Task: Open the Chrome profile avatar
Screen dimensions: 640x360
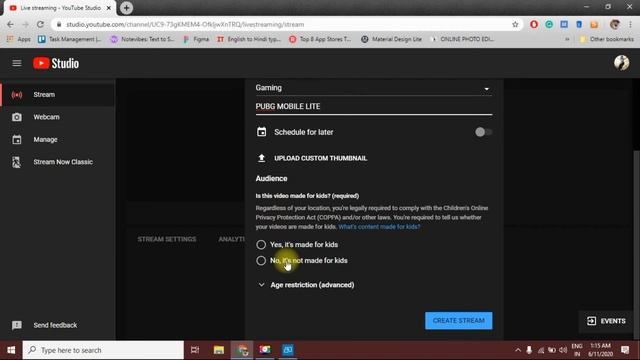Action: click(615, 24)
